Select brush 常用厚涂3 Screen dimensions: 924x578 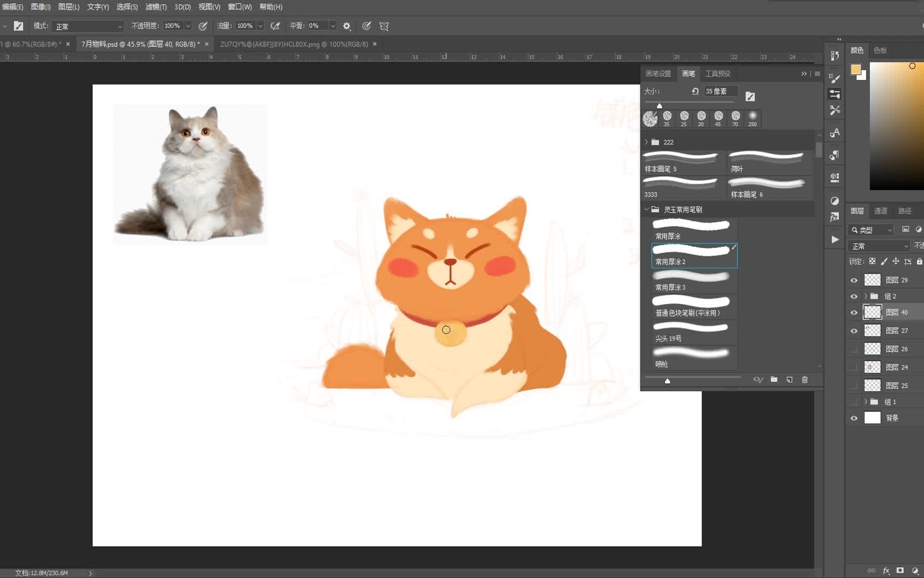pyautogui.click(x=694, y=281)
